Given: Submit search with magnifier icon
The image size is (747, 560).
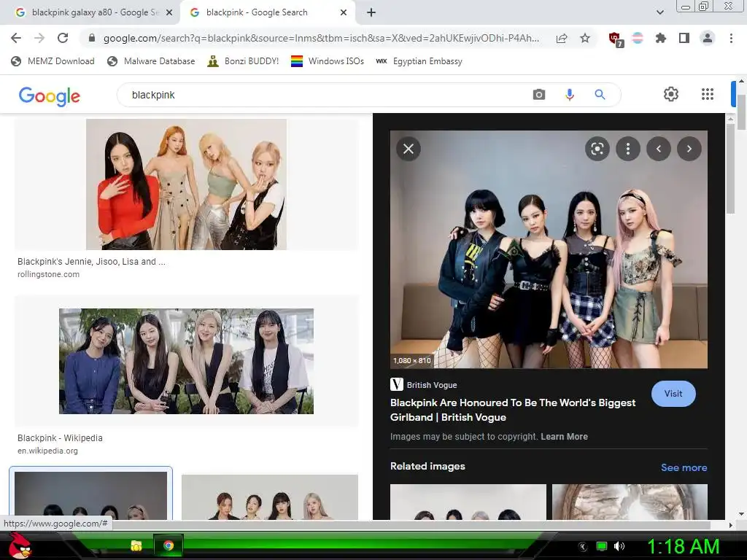Looking at the screenshot, I should (600, 95).
